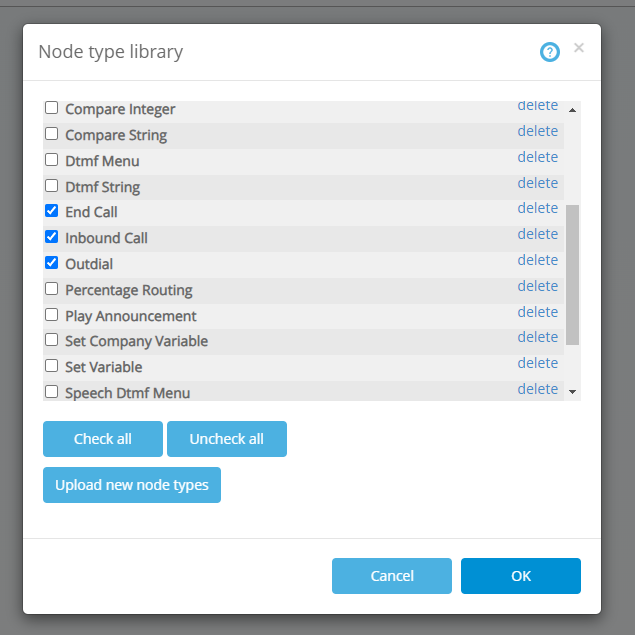Close the Node type library dialog
Screen dimensions: 635x635
[579, 48]
